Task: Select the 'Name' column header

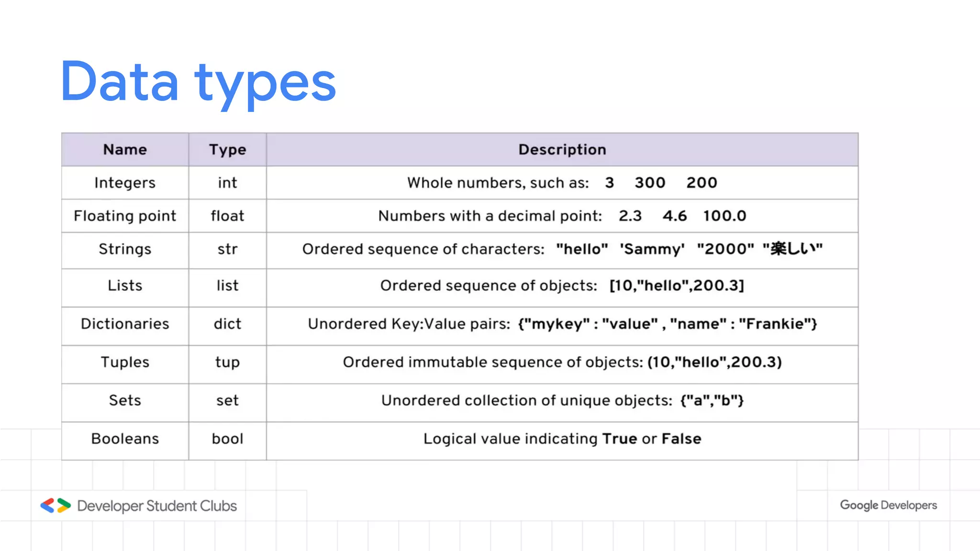Action: (x=125, y=150)
